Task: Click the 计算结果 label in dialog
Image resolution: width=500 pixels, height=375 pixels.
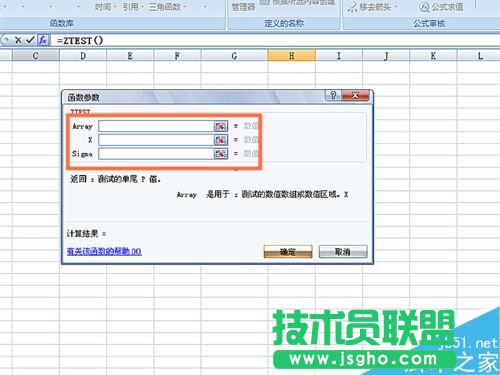Action: [82, 233]
